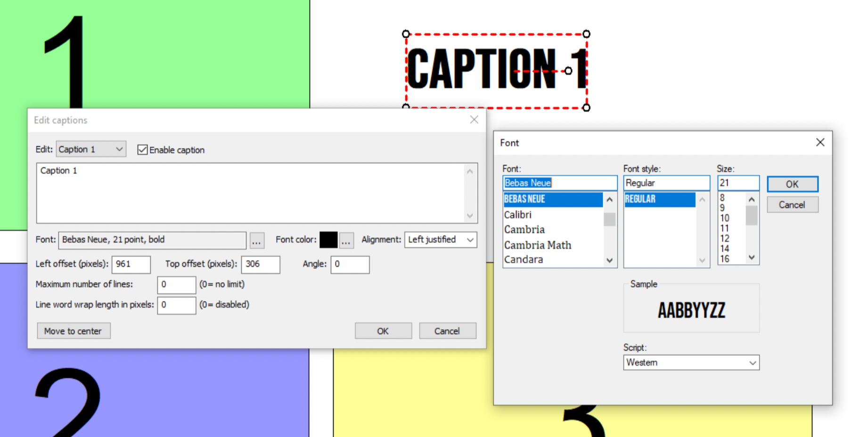
Task: Click the size list scroll down arrow
Action: tap(752, 258)
